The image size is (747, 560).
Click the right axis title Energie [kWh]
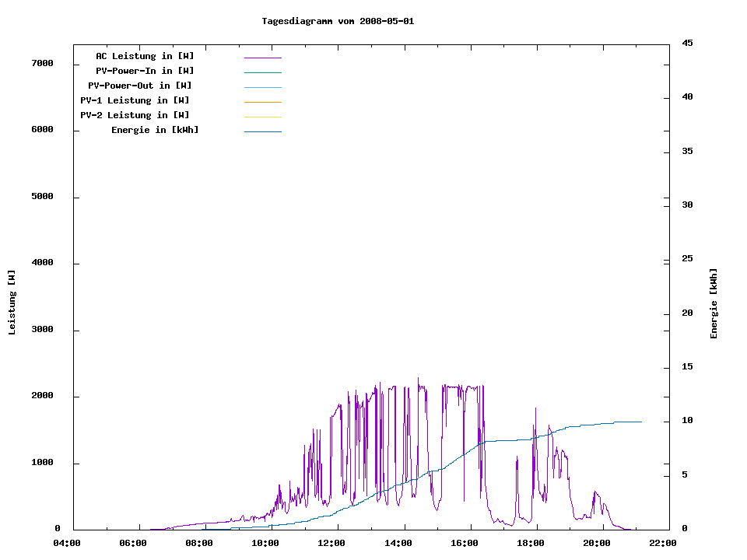click(714, 303)
